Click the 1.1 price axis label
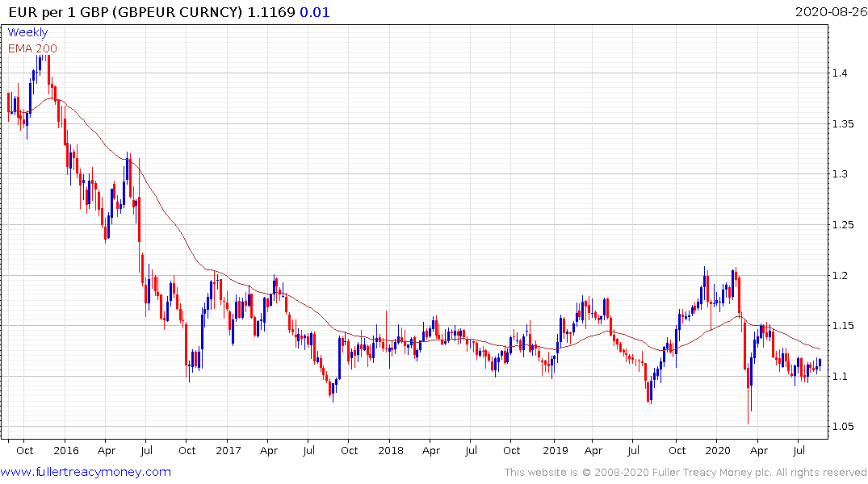The height and width of the screenshot is (484, 868). pos(840,376)
